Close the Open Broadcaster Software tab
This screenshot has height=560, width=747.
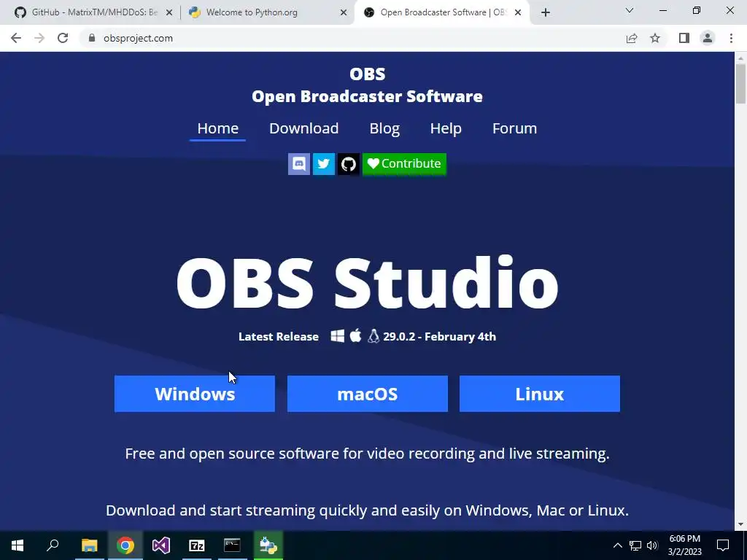518,13
